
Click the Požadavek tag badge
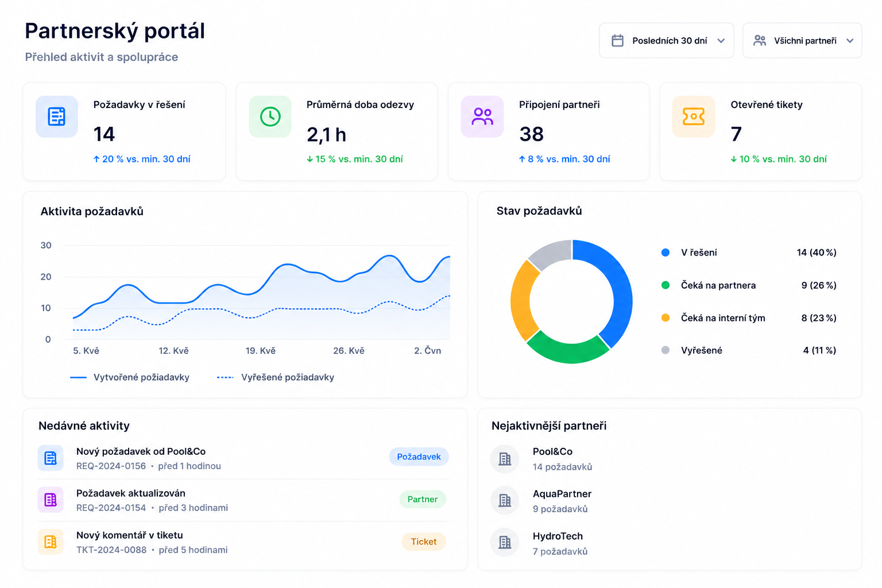point(419,457)
